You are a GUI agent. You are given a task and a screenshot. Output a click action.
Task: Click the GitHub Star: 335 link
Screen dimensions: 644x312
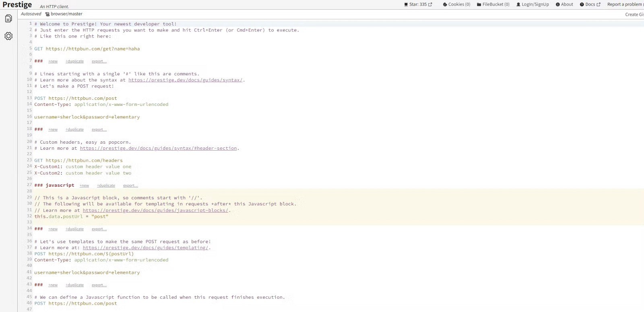tap(418, 4)
